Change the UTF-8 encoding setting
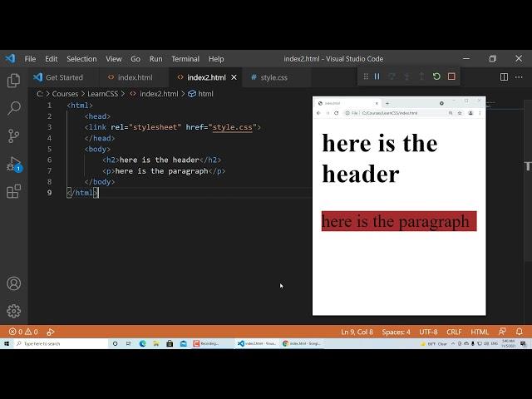532x399 pixels. point(428,332)
